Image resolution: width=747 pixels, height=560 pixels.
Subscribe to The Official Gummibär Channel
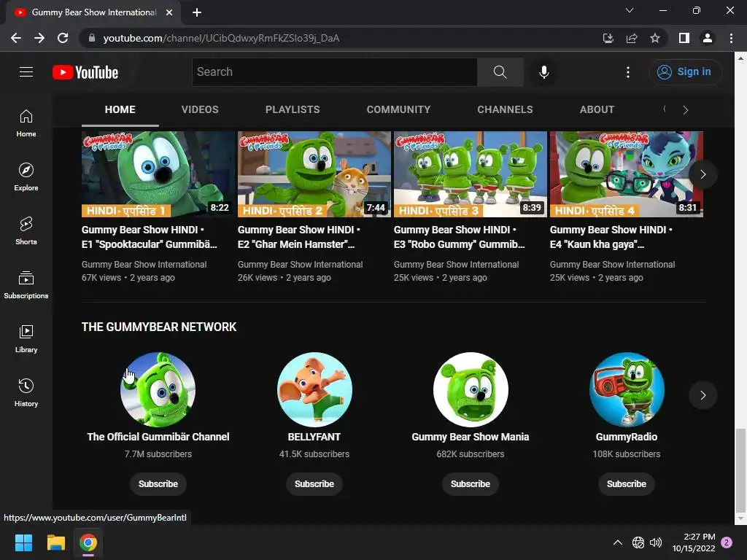[x=158, y=484]
